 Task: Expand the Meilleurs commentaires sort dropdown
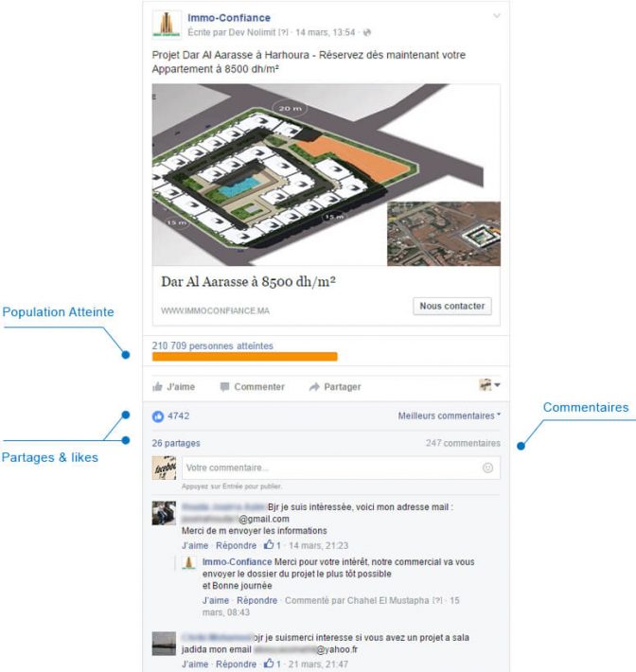click(450, 416)
